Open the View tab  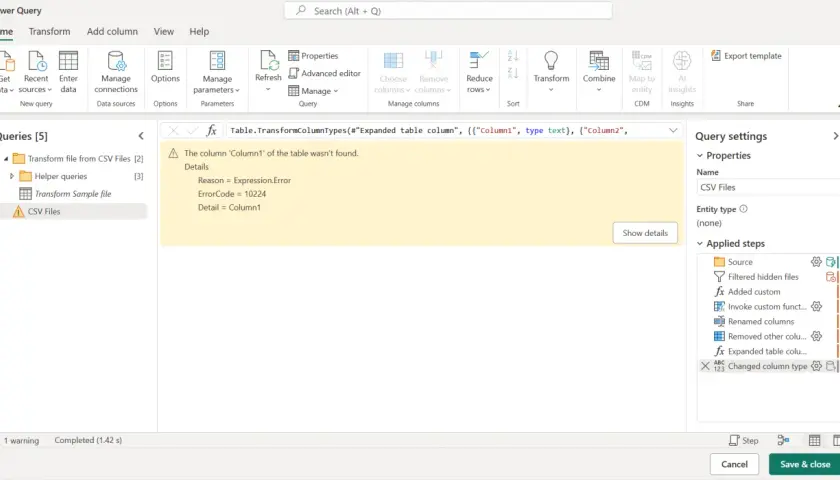coord(163,32)
